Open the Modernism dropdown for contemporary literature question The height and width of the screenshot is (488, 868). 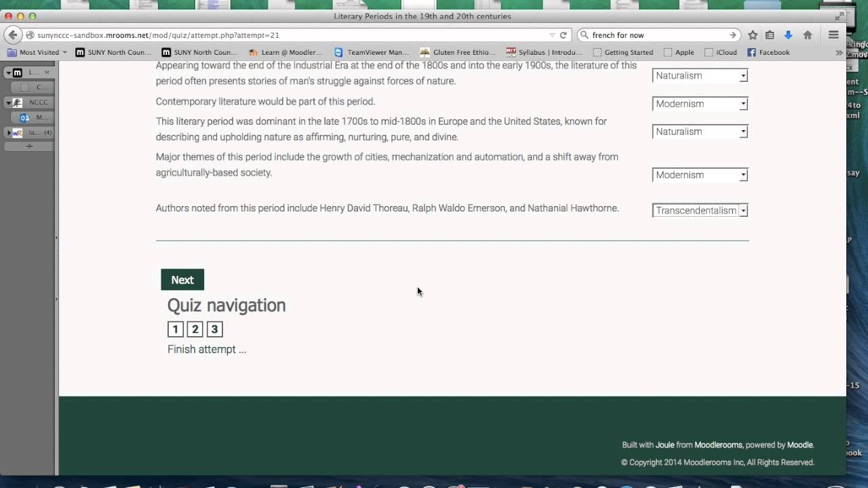click(700, 104)
